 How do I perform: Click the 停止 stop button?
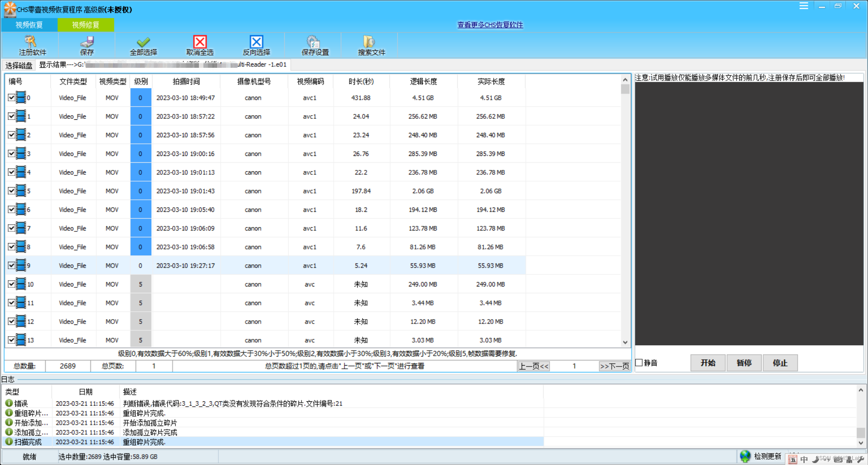pyautogui.click(x=780, y=363)
